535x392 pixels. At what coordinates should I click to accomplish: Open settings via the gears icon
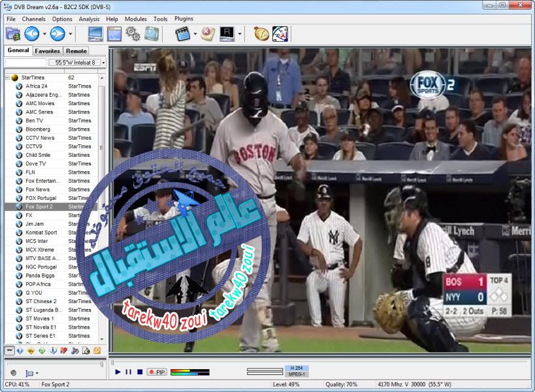tap(133, 34)
